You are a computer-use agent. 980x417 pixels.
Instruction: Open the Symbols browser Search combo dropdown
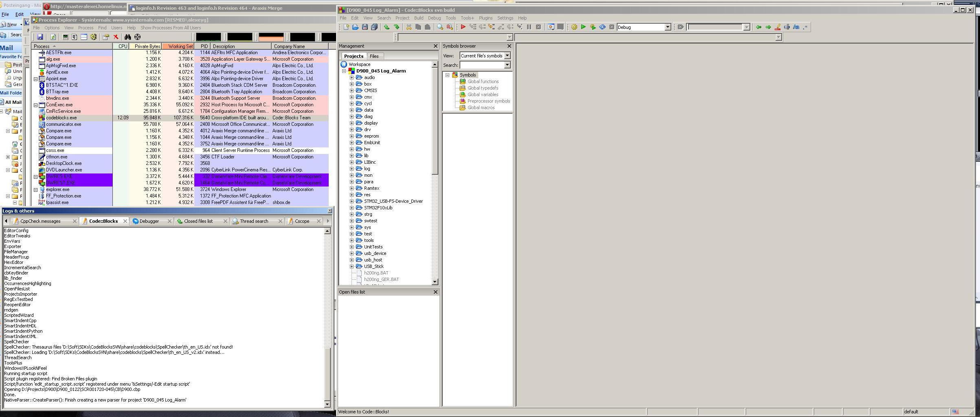507,65
